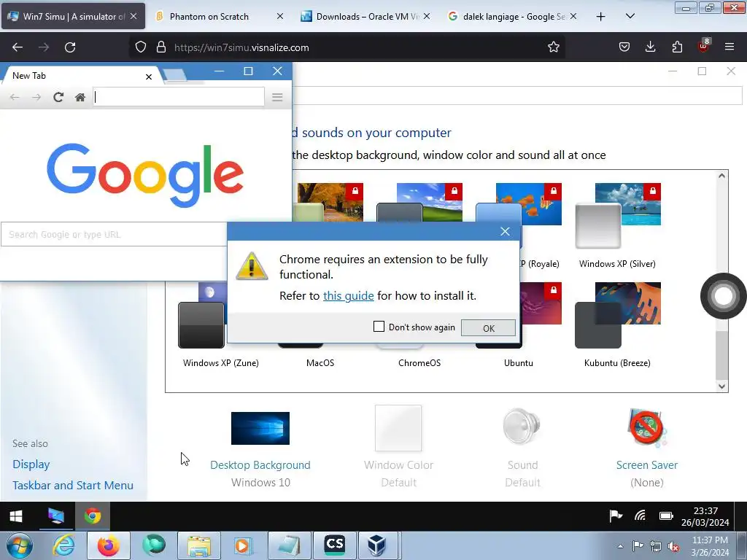Open a new Firefox tab
Screen dimensions: 747x560
tap(601, 17)
